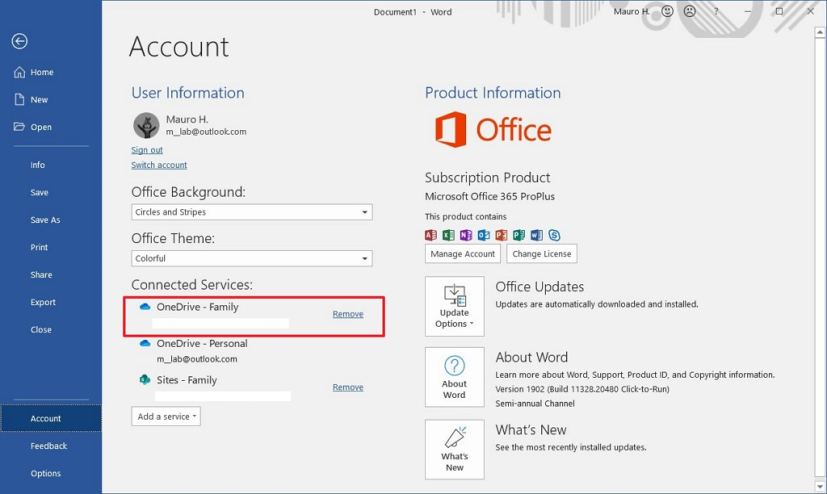Click the PowerPoint product icon
The image size is (827, 494).
point(501,235)
